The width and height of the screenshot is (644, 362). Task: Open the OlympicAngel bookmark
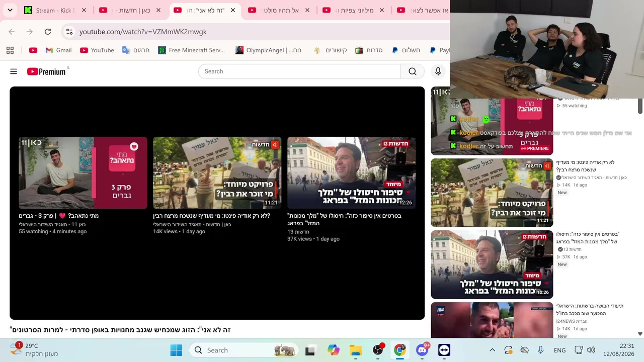[x=269, y=50]
